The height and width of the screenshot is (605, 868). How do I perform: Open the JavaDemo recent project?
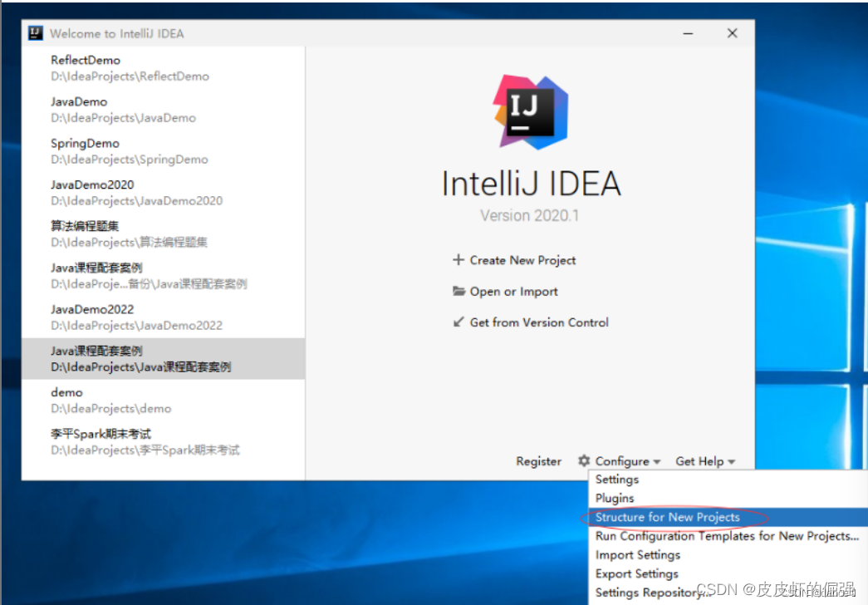tap(164, 110)
